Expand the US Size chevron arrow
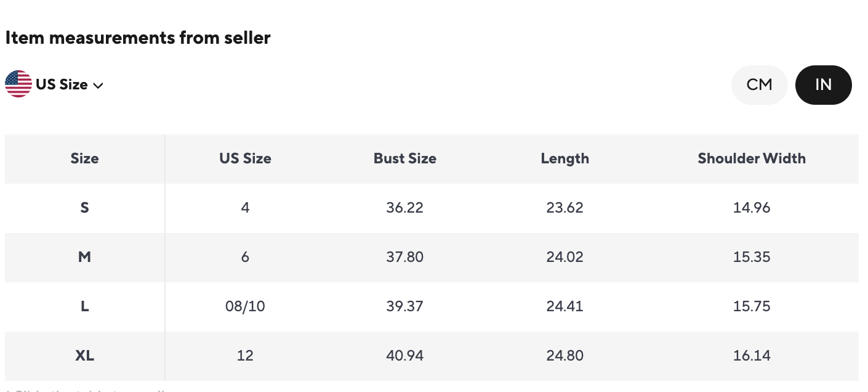 point(98,85)
